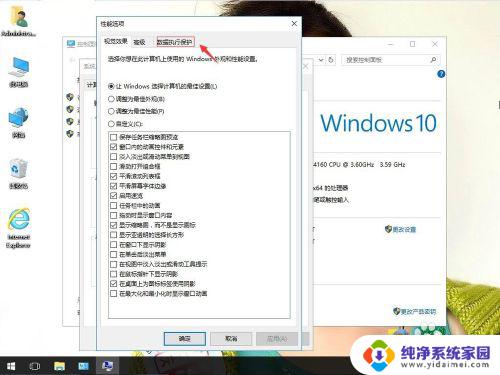Screen dimensions: 500x375
Task: Open the 数据执行保护 (DEP) tab
Action: (175, 42)
